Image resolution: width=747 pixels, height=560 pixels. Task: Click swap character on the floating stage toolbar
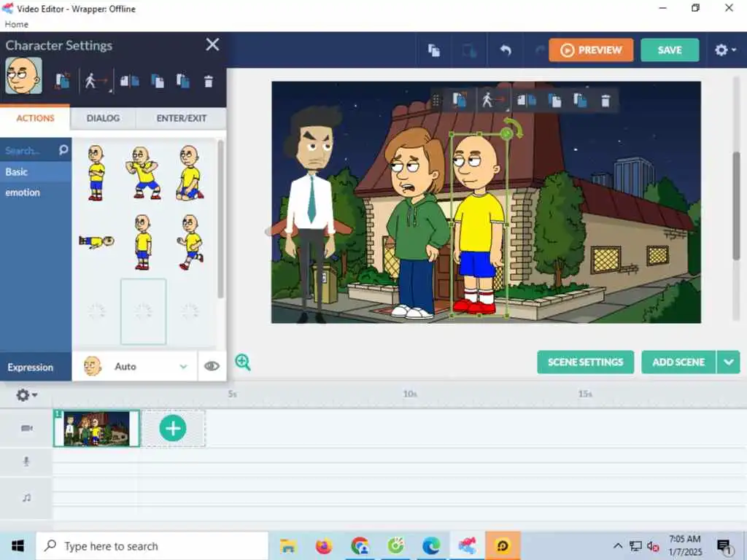coord(460,100)
